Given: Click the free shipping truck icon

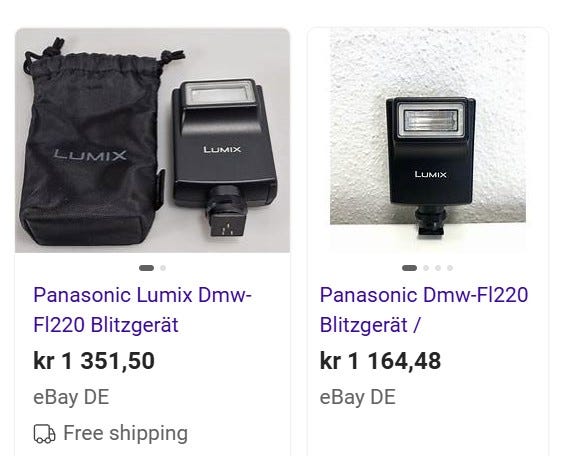Looking at the screenshot, I should pyautogui.click(x=44, y=434).
